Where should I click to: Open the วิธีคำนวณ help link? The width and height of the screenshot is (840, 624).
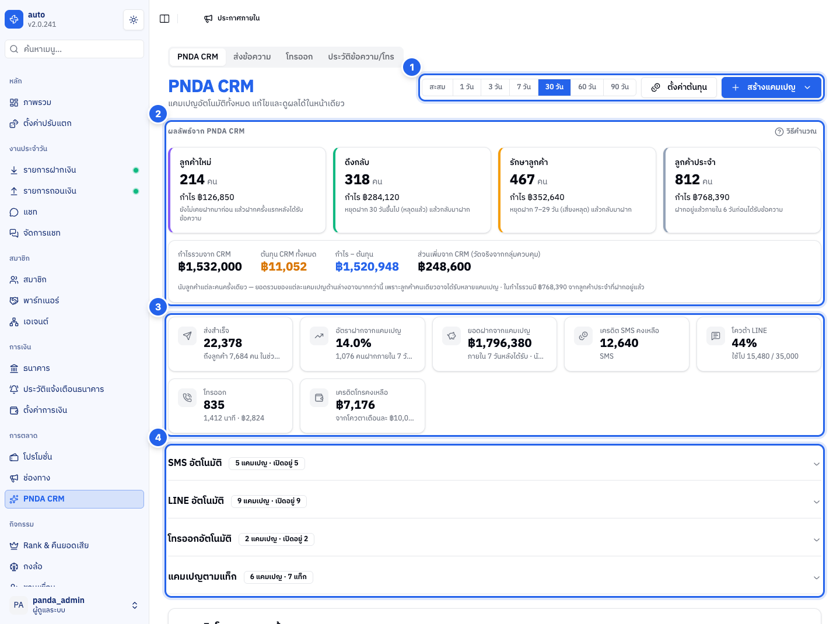click(x=796, y=132)
